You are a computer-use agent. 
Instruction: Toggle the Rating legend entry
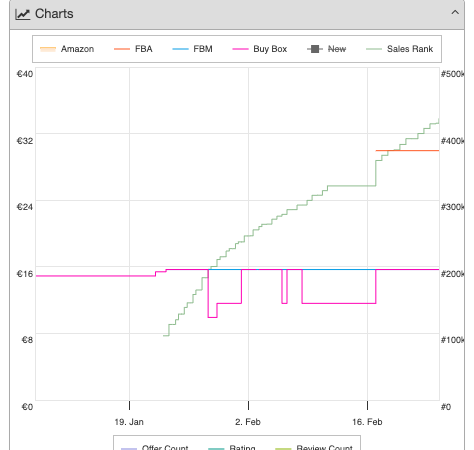click(232, 447)
